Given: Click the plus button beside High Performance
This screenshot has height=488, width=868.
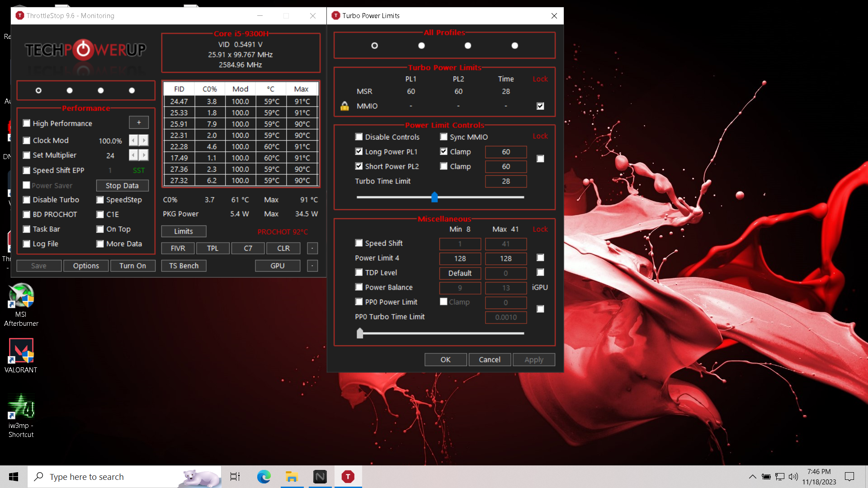Looking at the screenshot, I should (139, 122).
